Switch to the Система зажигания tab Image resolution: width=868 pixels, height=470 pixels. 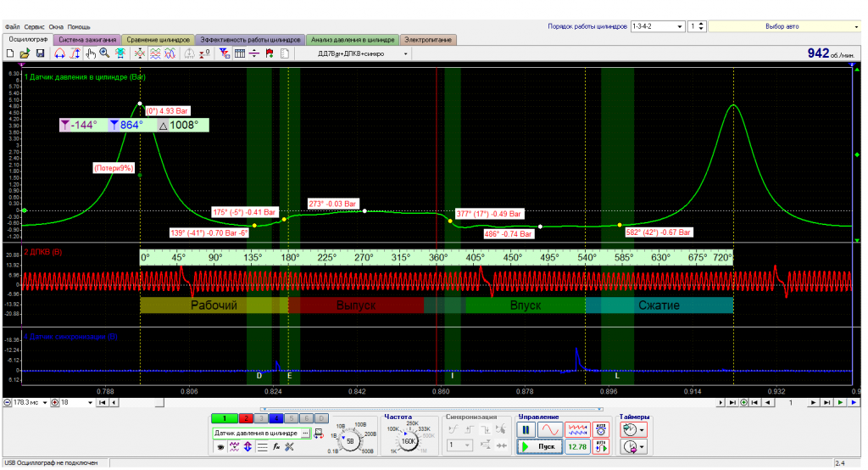87,40
